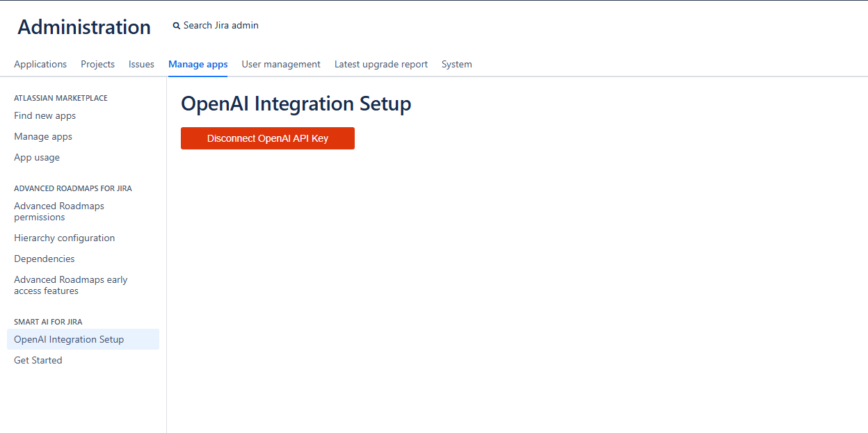This screenshot has width=868, height=433.
Task: Open the Get Started page
Action: (38, 360)
